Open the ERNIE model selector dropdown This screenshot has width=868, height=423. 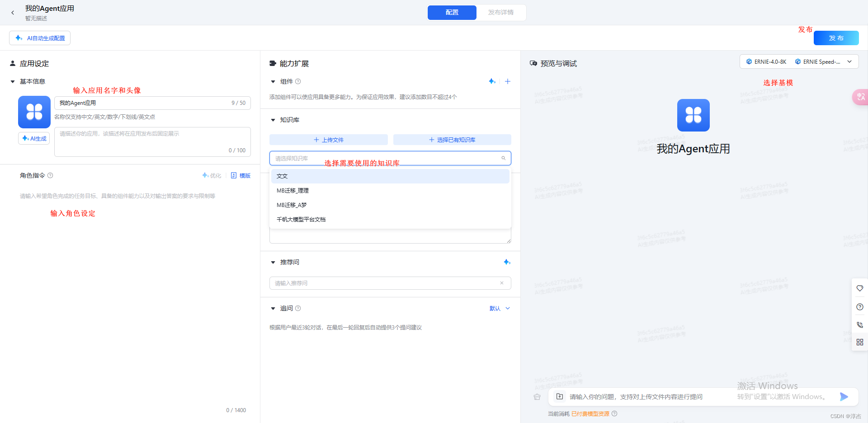[799, 61]
